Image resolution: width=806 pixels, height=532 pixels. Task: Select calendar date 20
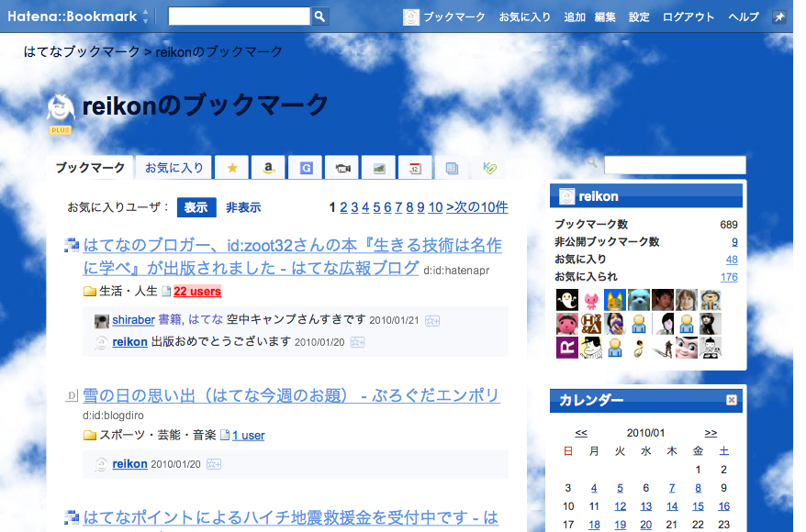[x=645, y=525]
